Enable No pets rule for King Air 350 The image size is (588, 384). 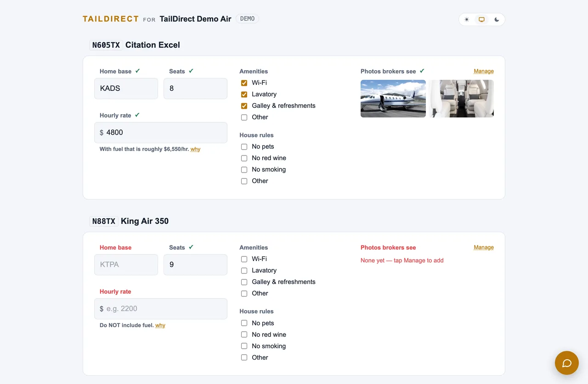(x=244, y=323)
